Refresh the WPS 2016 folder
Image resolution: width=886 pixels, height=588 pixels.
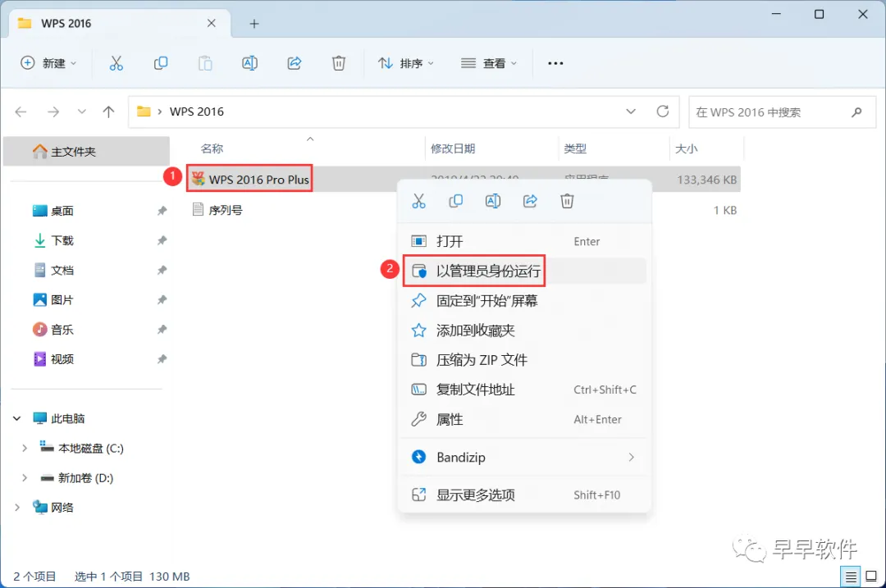663,112
